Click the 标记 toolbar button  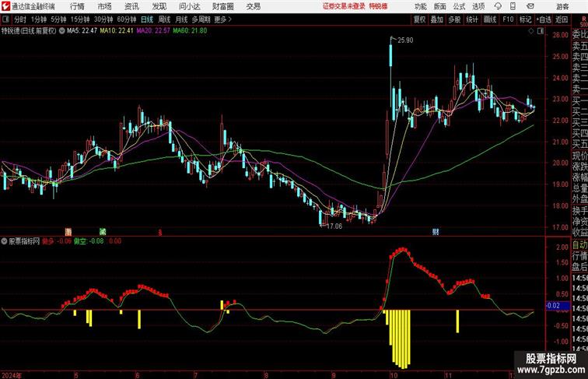tap(525, 19)
